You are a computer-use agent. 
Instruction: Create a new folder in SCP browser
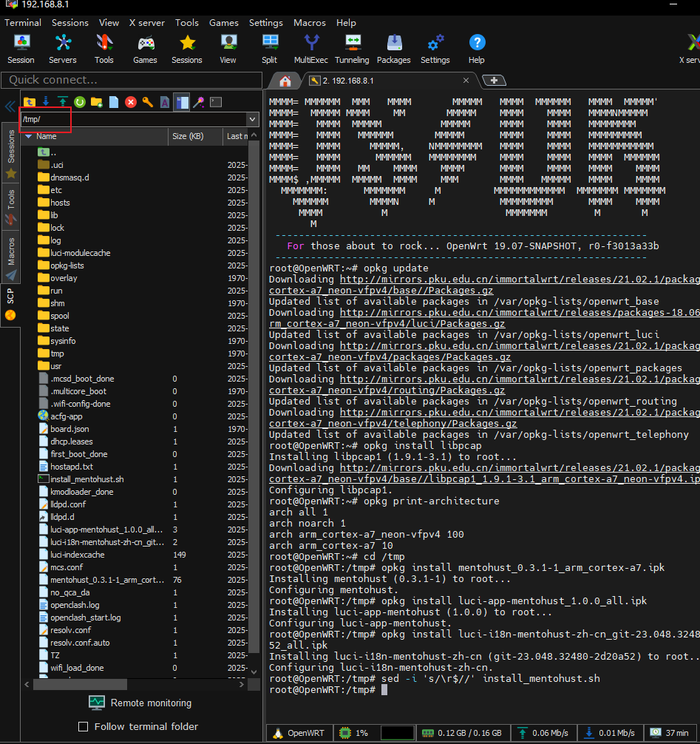tap(96, 102)
